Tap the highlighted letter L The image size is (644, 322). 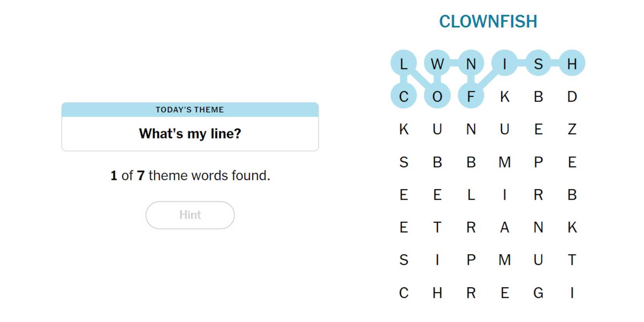[x=404, y=63]
